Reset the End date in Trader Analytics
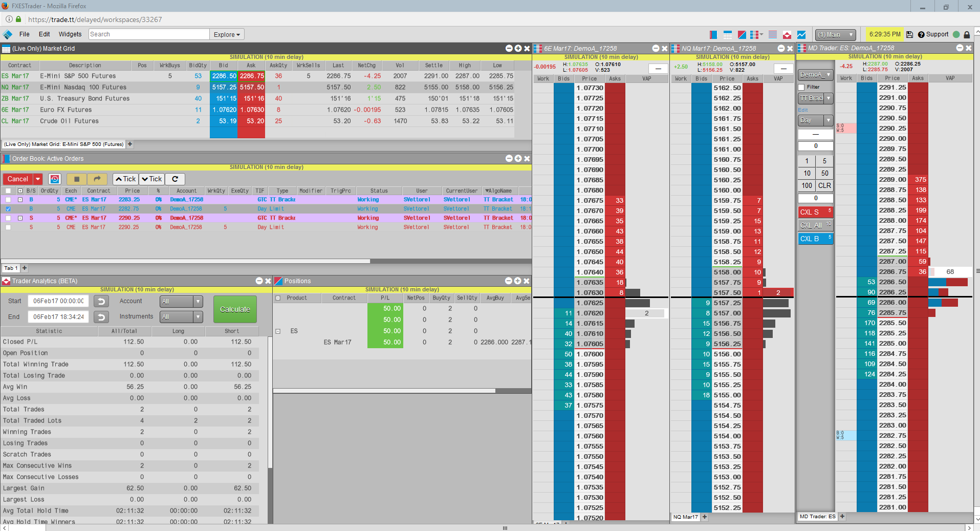This screenshot has width=980, height=531. pyautogui.click(x=101, y=317)
